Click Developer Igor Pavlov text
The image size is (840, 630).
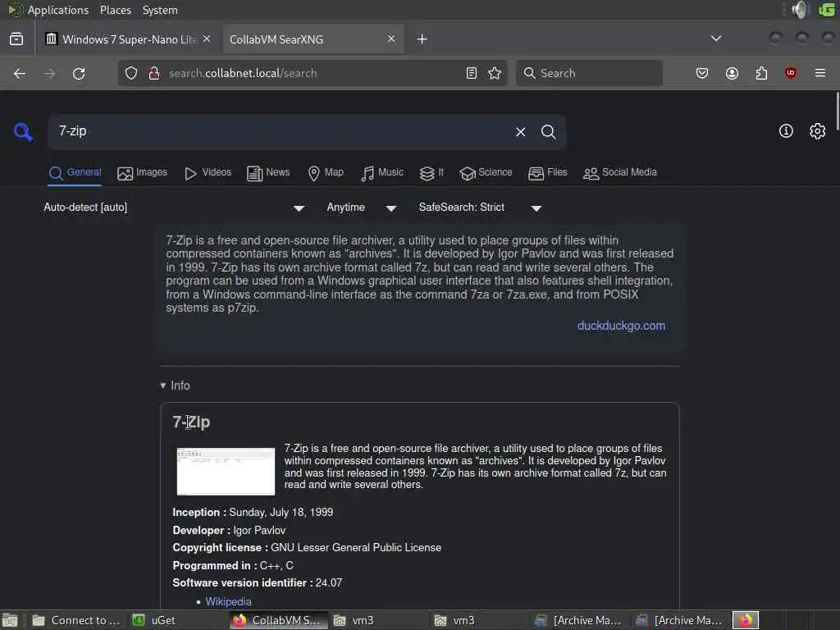(x=259, y=531)
